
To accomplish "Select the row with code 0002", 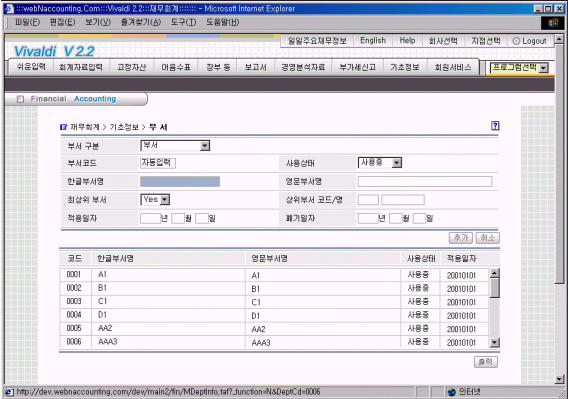I will [274, 288].
